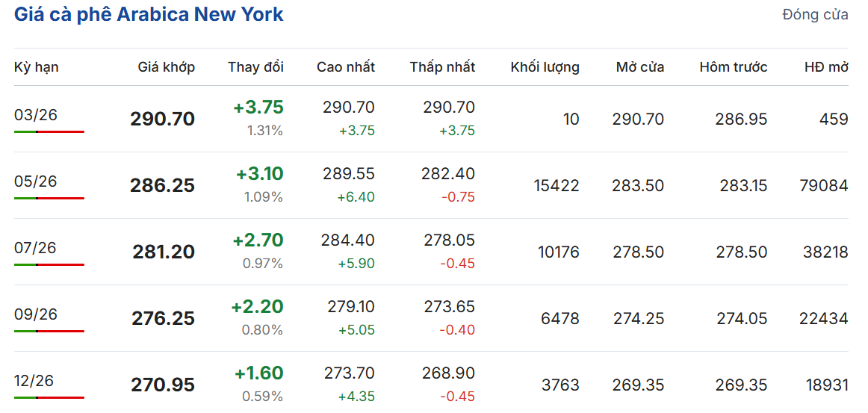Click the 'Hôm trước' column header
The image size is (868, 413).
[x=733, y=67]
